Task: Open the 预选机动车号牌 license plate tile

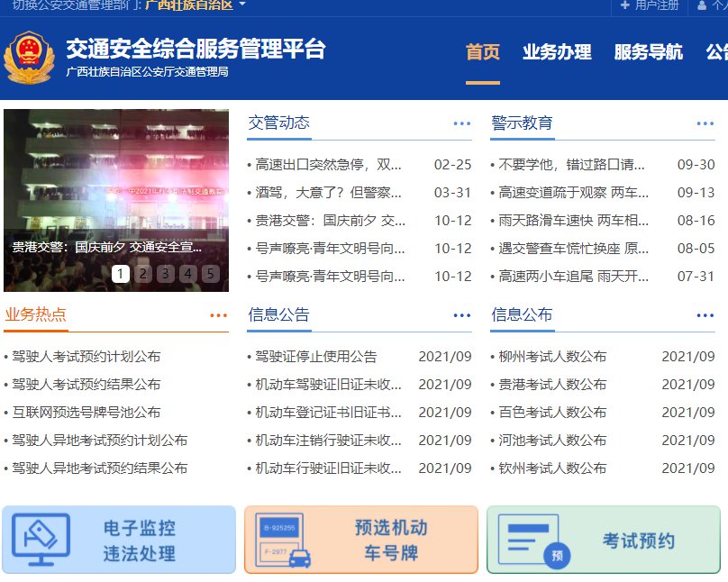Action: [361, 541]
